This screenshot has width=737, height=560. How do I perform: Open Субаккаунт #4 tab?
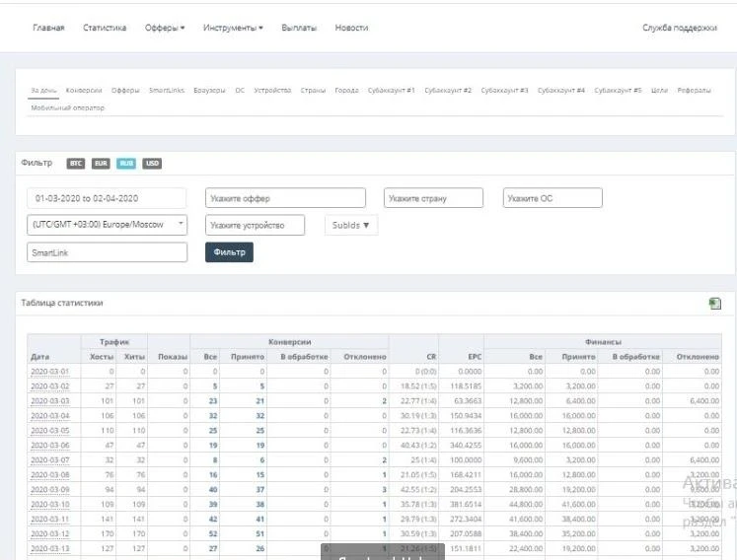point(561,90)
